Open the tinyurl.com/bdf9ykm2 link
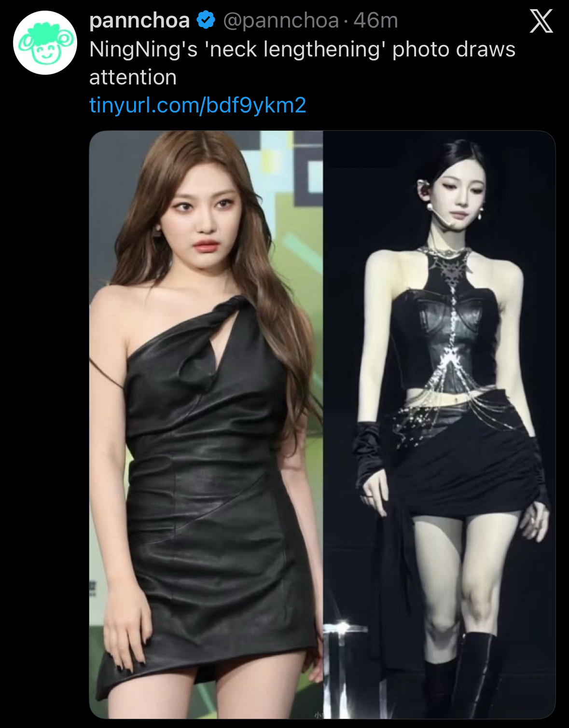The image size is (569, 728). [198, 105]
